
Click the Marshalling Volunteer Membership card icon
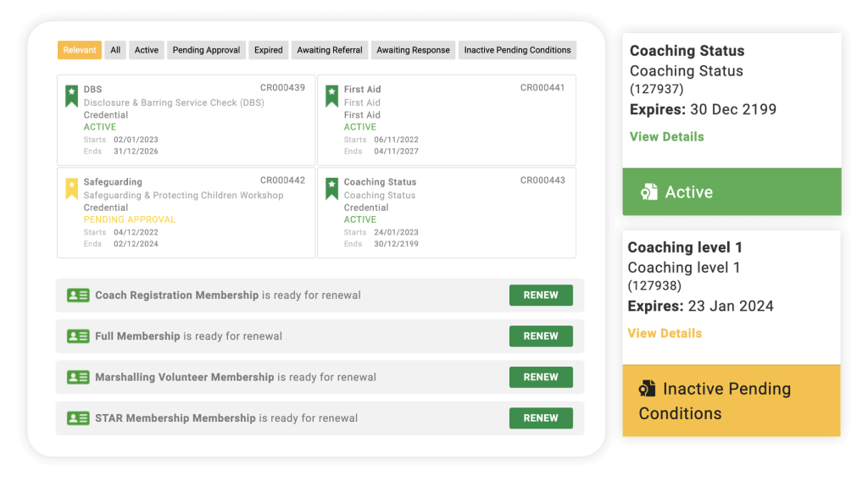(x=78, y=378)
